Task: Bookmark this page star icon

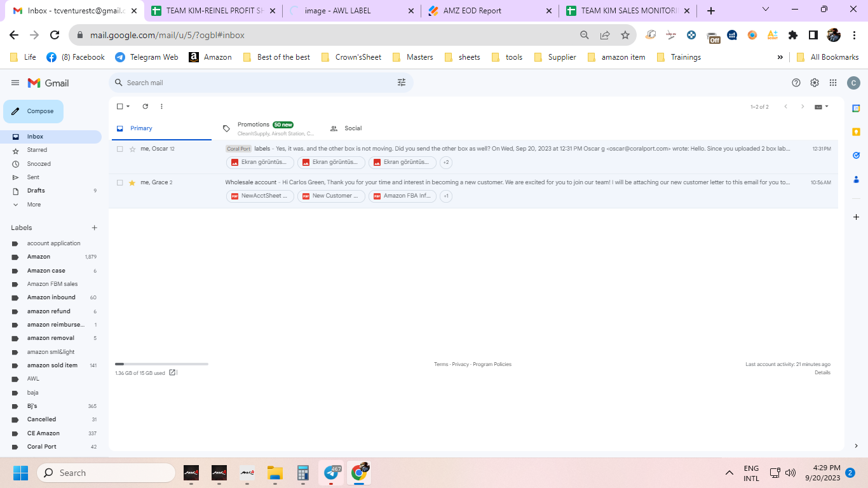Action: click(x=625, y=35)
